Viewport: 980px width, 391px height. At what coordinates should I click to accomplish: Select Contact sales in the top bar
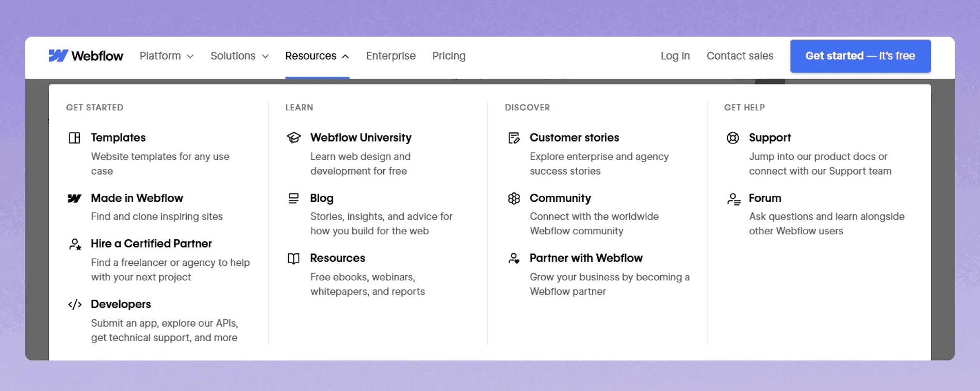(x=740, y=56)
